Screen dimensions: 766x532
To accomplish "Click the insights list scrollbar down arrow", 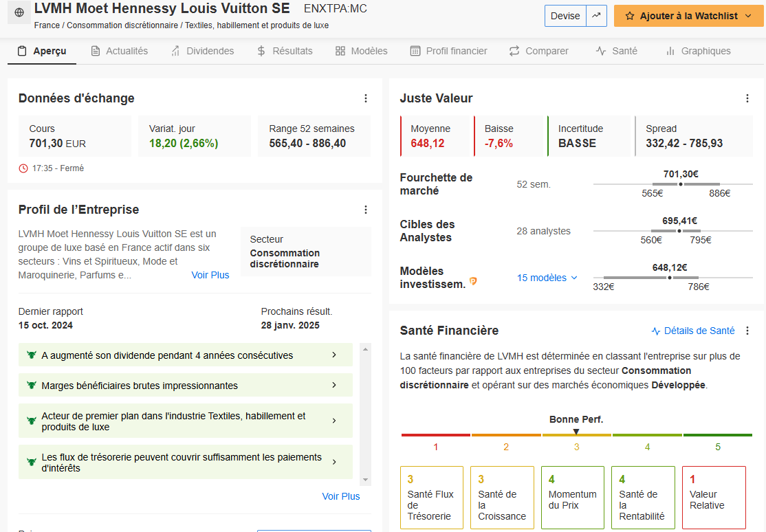I will [365, 480].
